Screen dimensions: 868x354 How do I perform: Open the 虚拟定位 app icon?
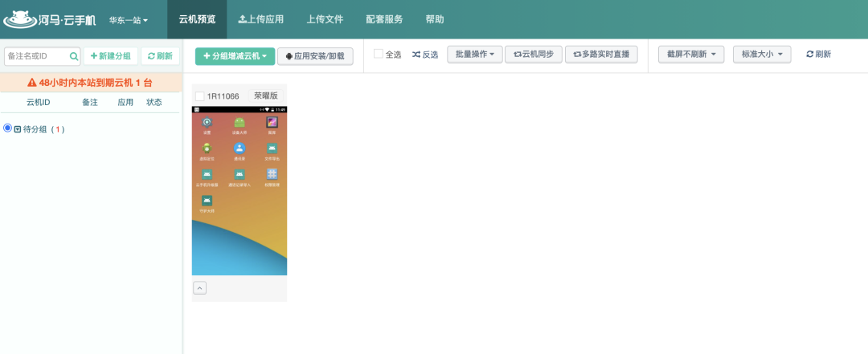(207, 149)
